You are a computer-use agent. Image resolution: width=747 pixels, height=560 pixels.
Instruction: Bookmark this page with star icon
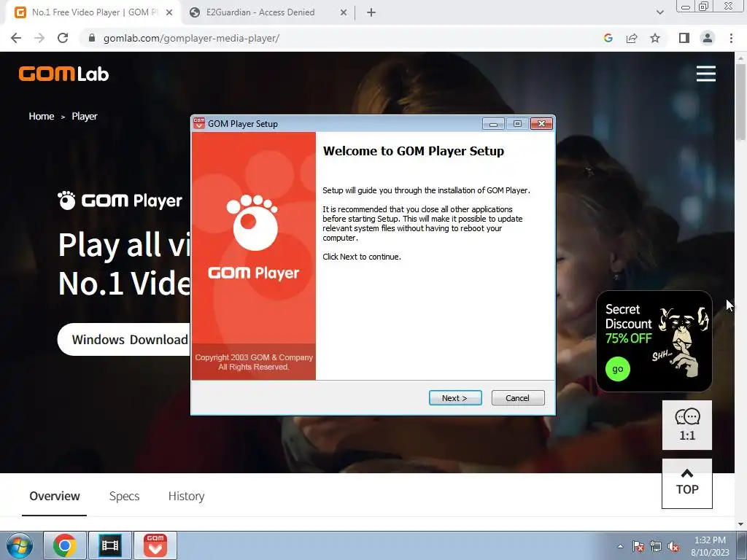pos(655,38)
